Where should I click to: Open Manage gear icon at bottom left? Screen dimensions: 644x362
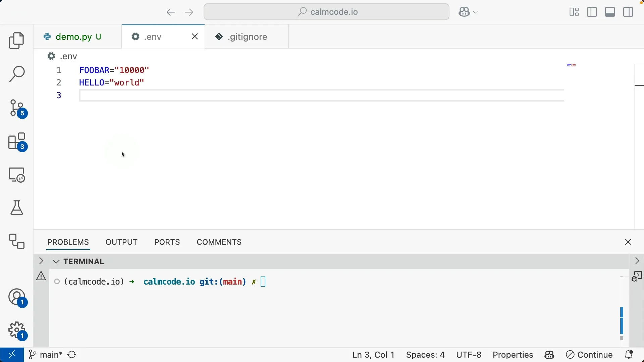click(x=17, y=331)
